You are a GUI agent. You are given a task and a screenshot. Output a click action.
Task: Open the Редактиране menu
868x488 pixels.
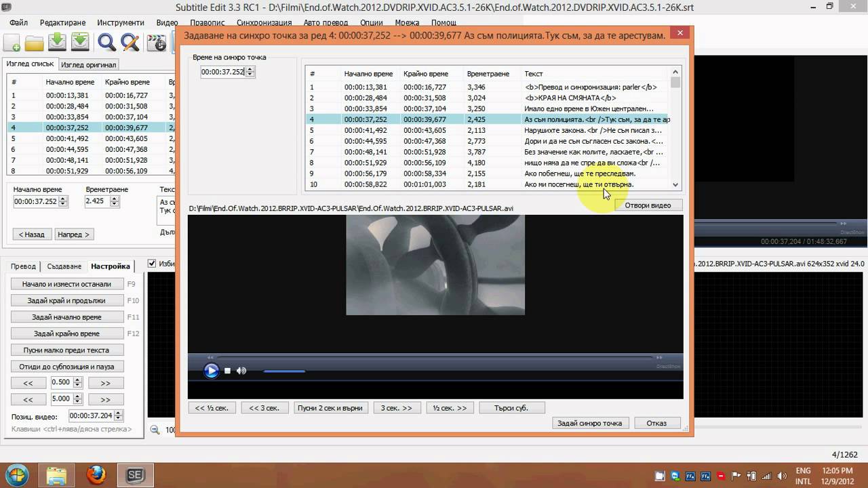(62, 22)
